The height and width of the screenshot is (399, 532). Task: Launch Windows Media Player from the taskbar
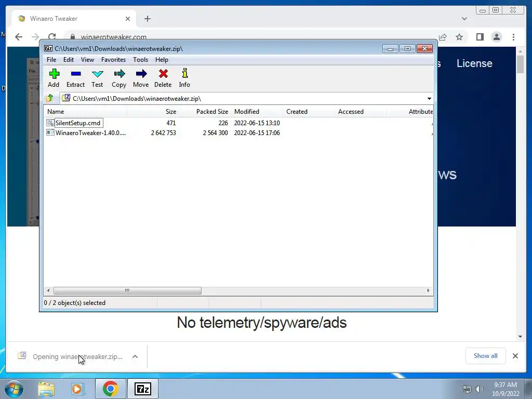coord(77,389)
